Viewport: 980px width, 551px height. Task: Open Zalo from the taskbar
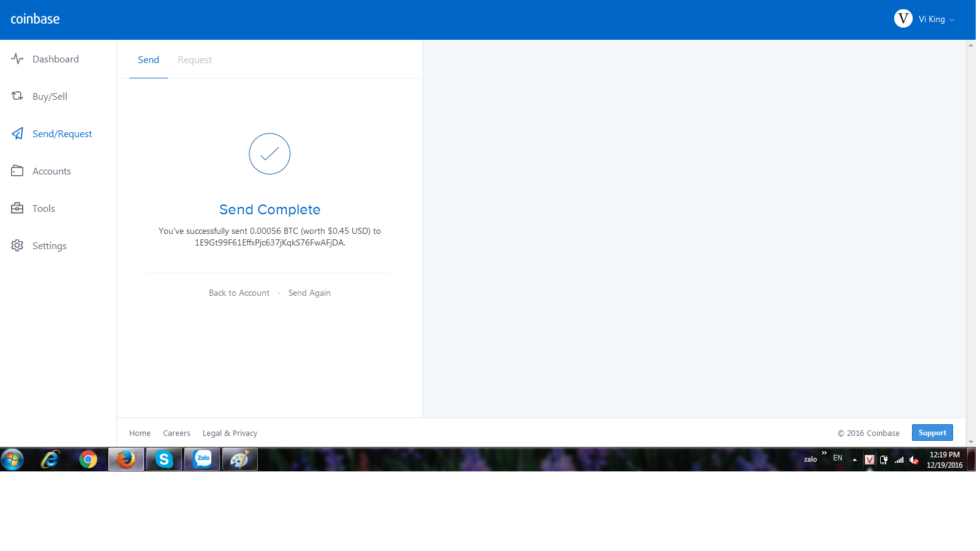click(x=202, y=459)
